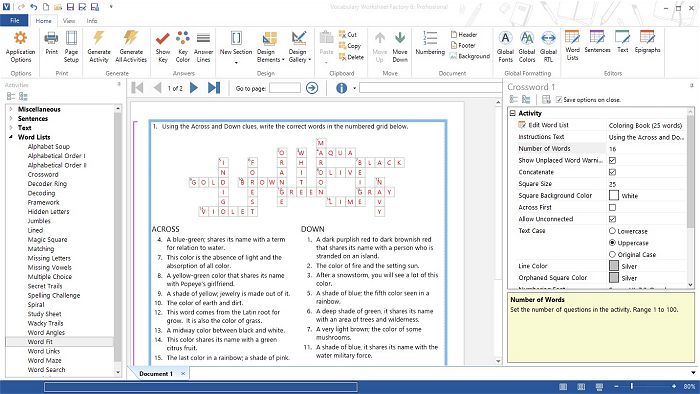
Task: Open the File menu
Action: pyautogui.click(x=14, y=21)
